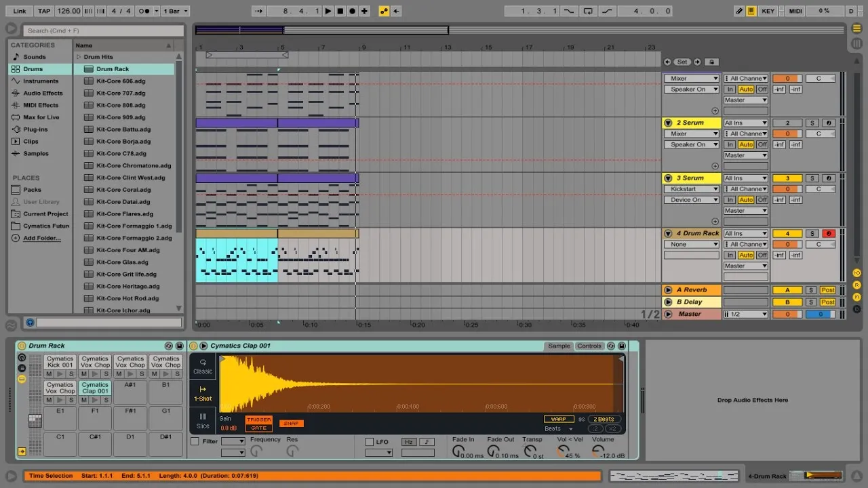
Task: Expand the Drum Hits folder
Action: pos(79,57)
